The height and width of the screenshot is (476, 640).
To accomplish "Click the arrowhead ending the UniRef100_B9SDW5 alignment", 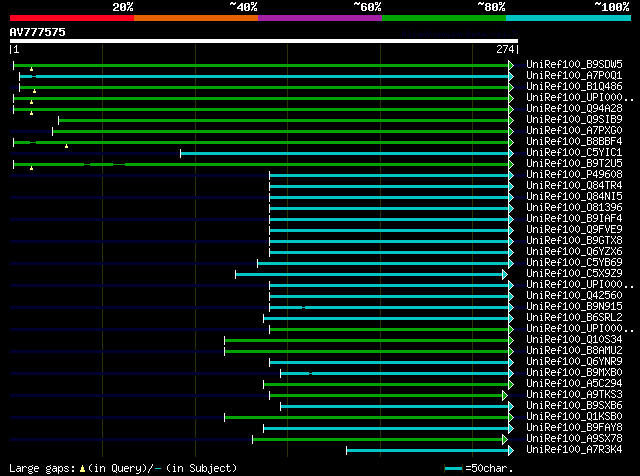I will tap(511, 65).
